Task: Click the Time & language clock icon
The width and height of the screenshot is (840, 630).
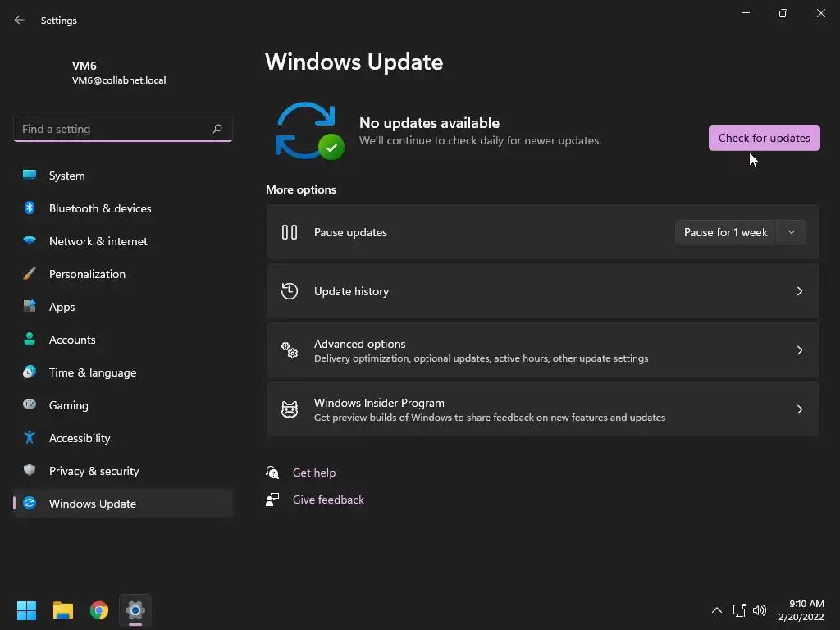Action: pyautogui.click(x=30, y=372)
